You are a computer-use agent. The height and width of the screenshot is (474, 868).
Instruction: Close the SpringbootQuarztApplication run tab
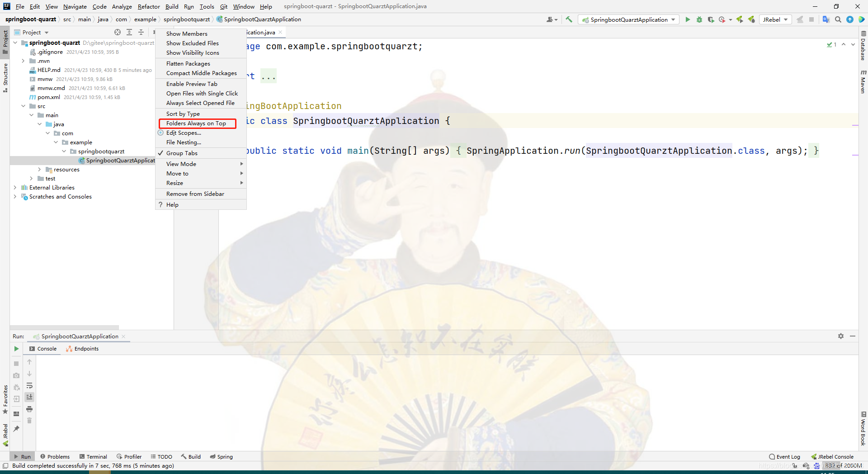(x=123, y=337)
